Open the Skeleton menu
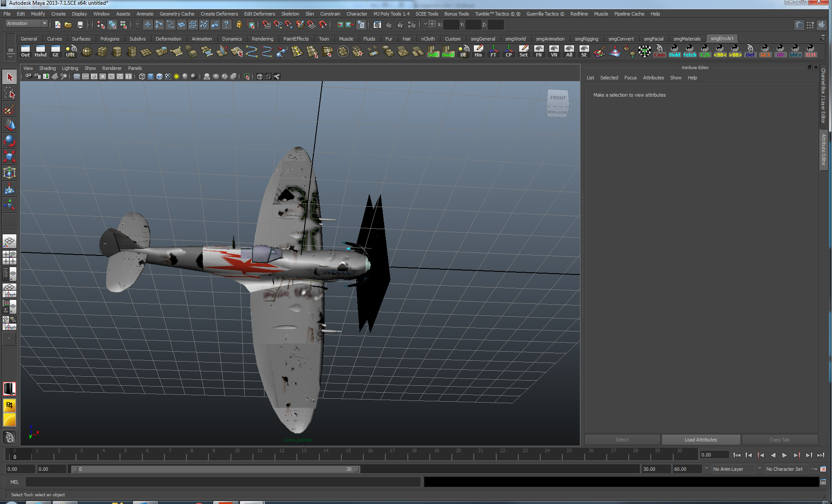Screen dimensions: 832x504 tap(290, 14)
